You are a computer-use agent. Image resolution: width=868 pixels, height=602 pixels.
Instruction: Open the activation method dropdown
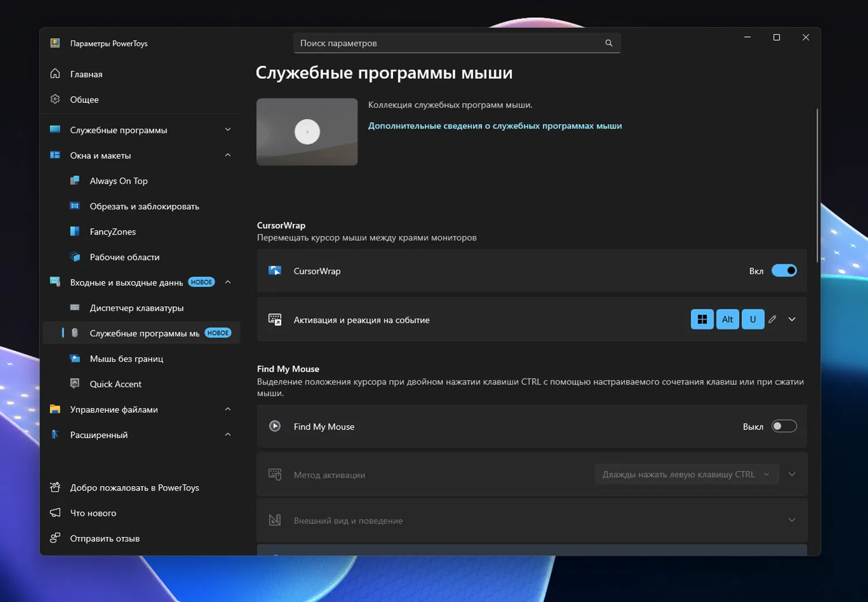pyautogui.click(x=686, y=474)
